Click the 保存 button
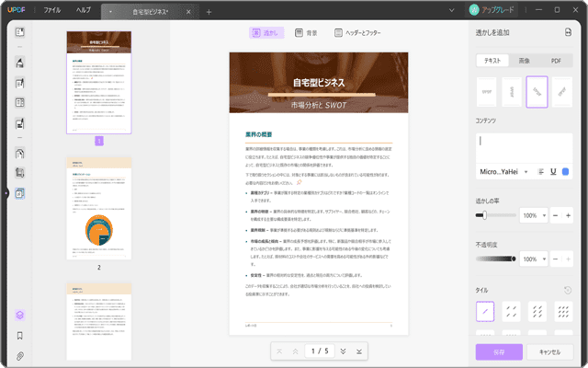 coord(499,351)
